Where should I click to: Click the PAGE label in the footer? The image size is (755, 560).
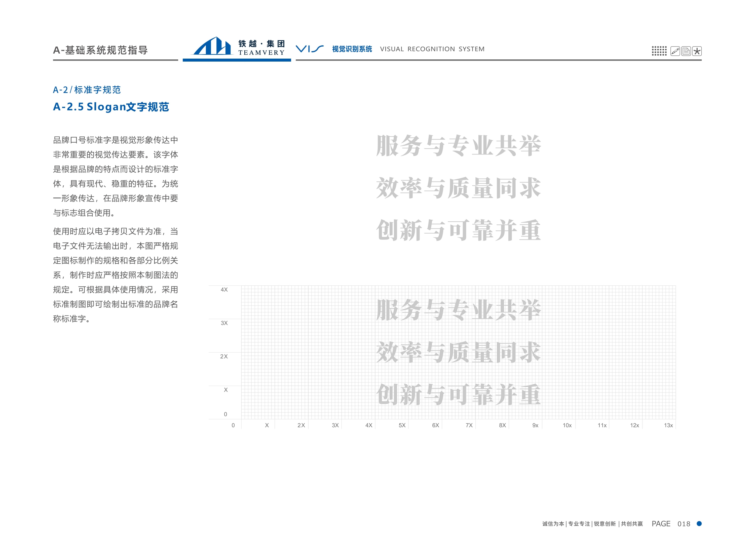click(x=661, y=524)
